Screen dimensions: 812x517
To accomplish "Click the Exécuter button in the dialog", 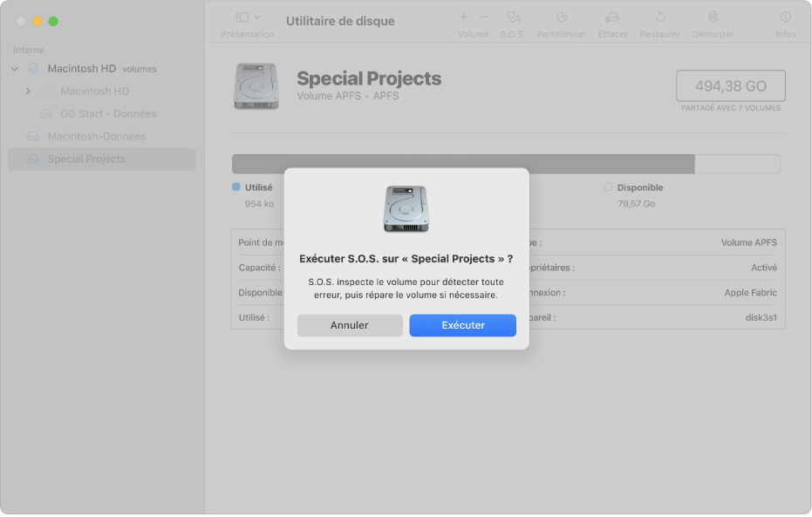I will tap(462, 325).
